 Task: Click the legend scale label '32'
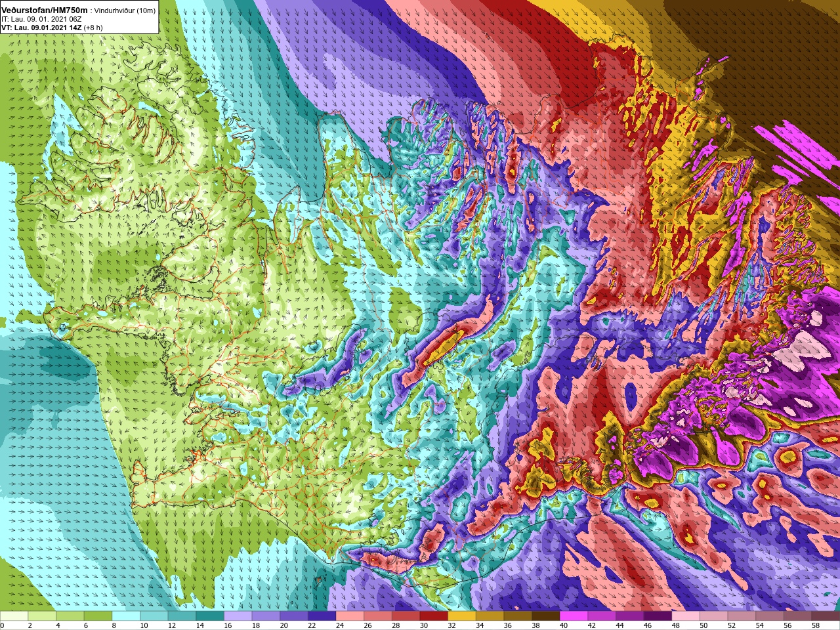pos(452,626)
